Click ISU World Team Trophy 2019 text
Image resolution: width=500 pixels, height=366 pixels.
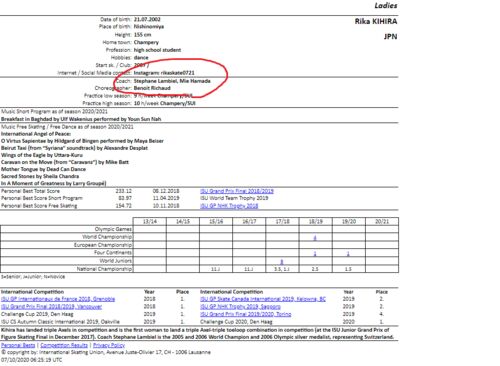point(234,198)
